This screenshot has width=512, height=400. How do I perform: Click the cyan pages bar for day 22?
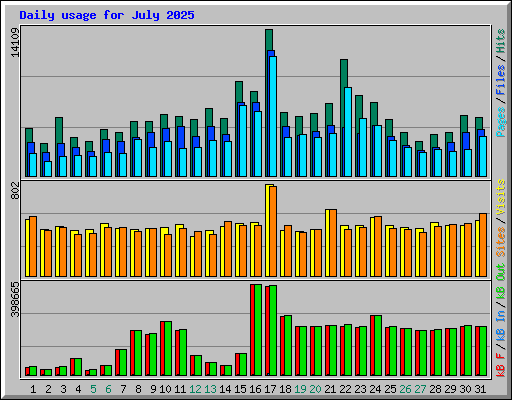pos(348,132)
